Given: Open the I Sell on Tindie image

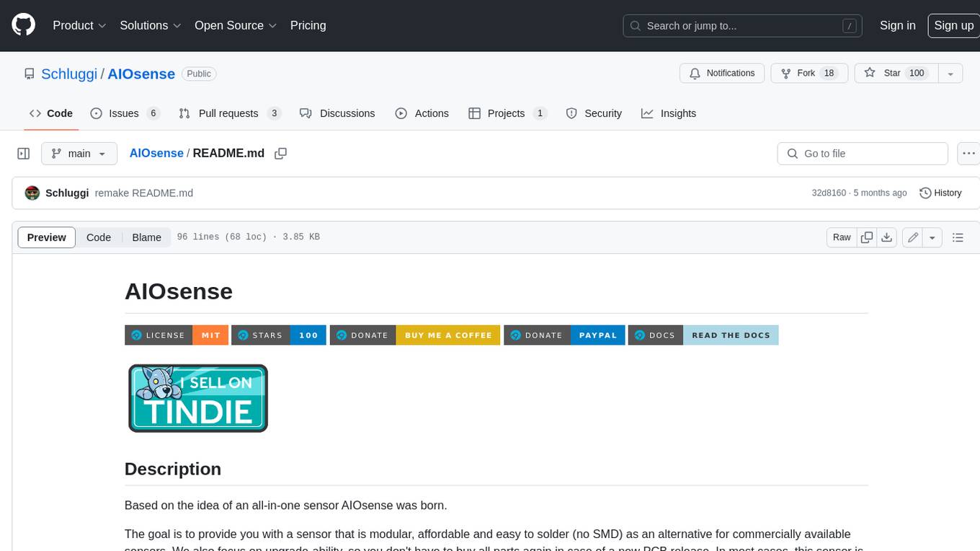Looking at the screenshot, I should coord(198,398).
